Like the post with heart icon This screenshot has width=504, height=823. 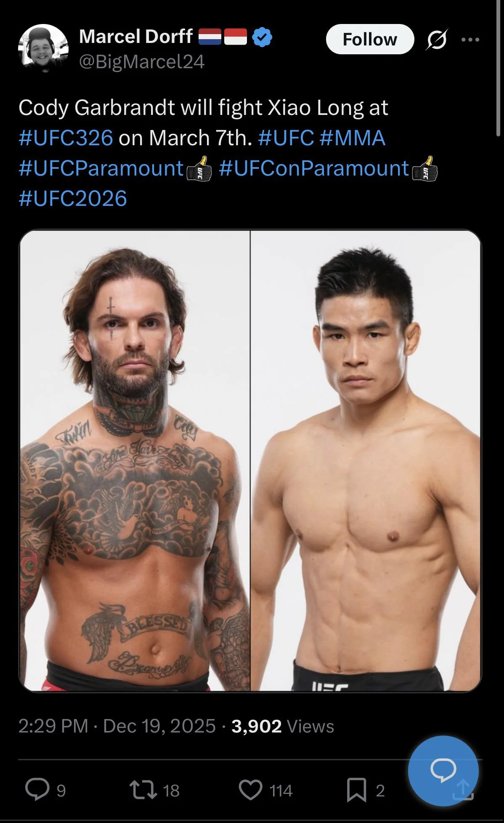pyautogui.click(x=251, y=790)
